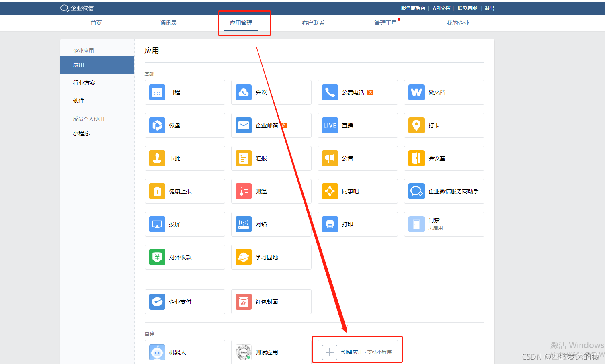605x364 pixels.
Task: Open the 汇报 reporting app
Action: coord(271,158)
